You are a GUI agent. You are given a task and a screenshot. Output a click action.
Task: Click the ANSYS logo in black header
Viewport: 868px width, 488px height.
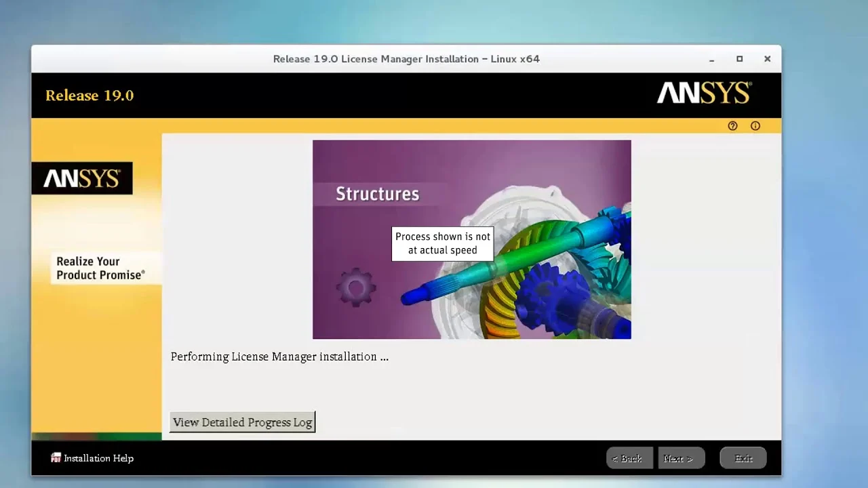pyautogui.click(x=703, y=94)
